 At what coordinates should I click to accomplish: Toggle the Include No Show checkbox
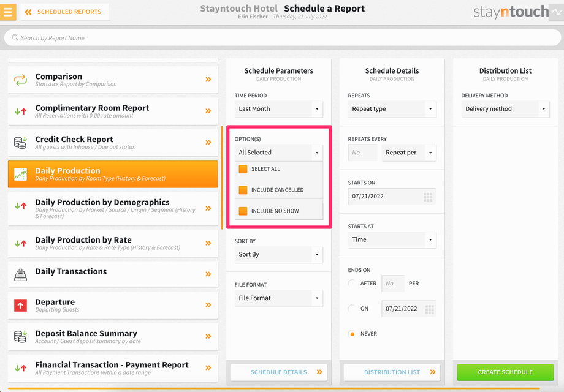(x=243, y=211)
